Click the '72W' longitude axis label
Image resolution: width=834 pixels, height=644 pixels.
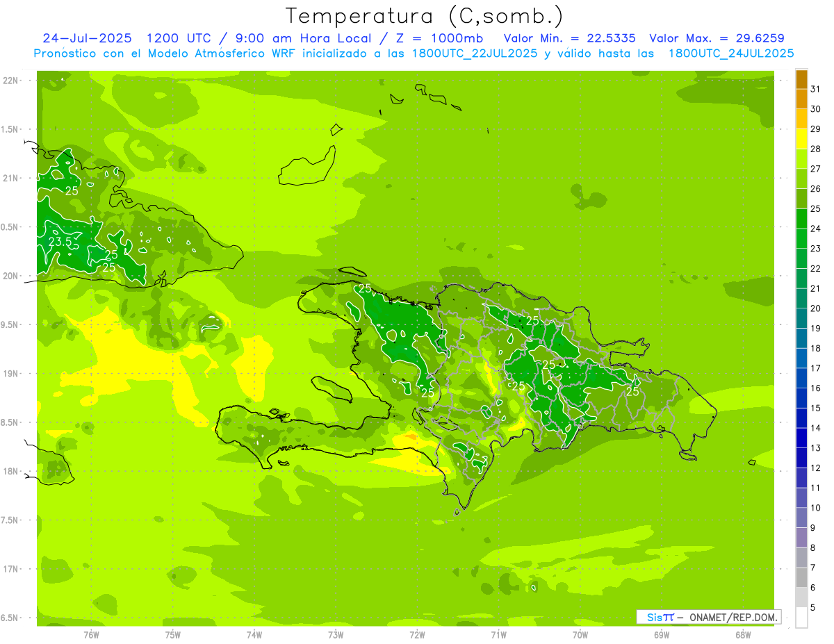click(x=417, y=635)
